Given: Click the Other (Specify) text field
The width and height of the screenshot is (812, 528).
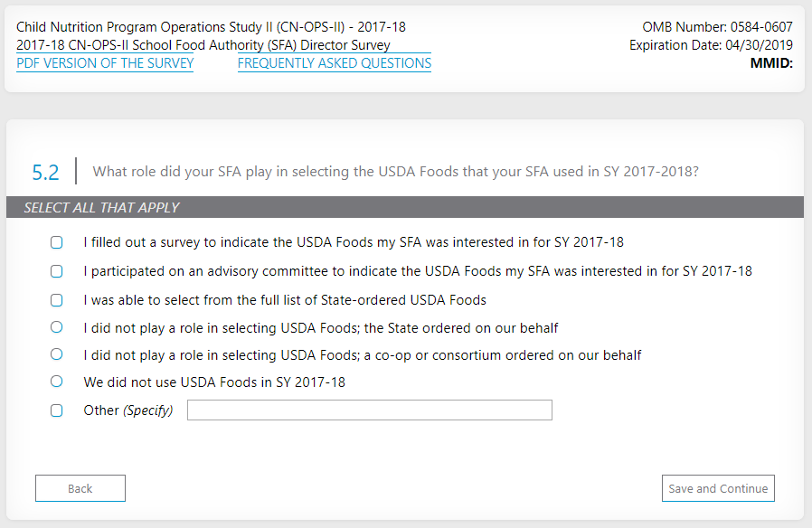Looking at the screenshot, I should pos(369,410).
